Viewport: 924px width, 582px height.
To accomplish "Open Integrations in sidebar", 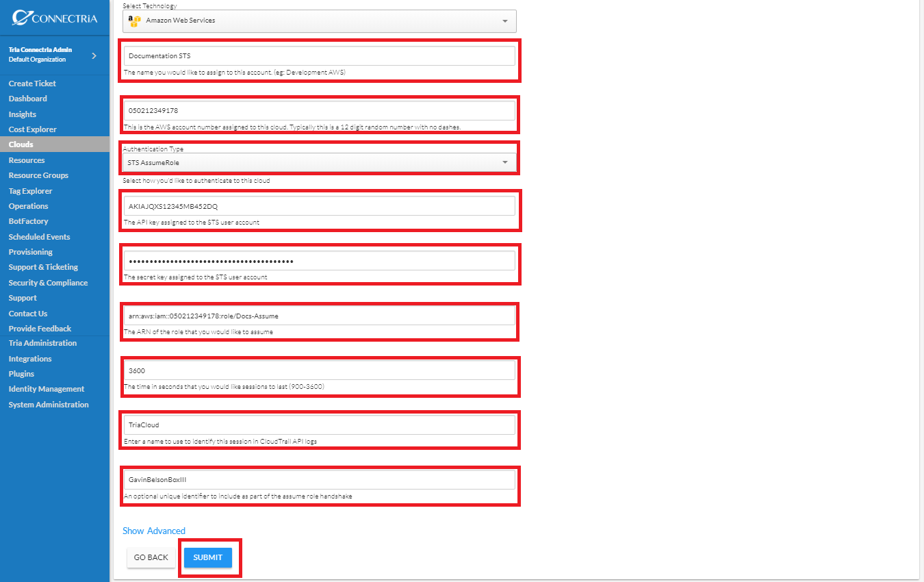I will [29, 359].
